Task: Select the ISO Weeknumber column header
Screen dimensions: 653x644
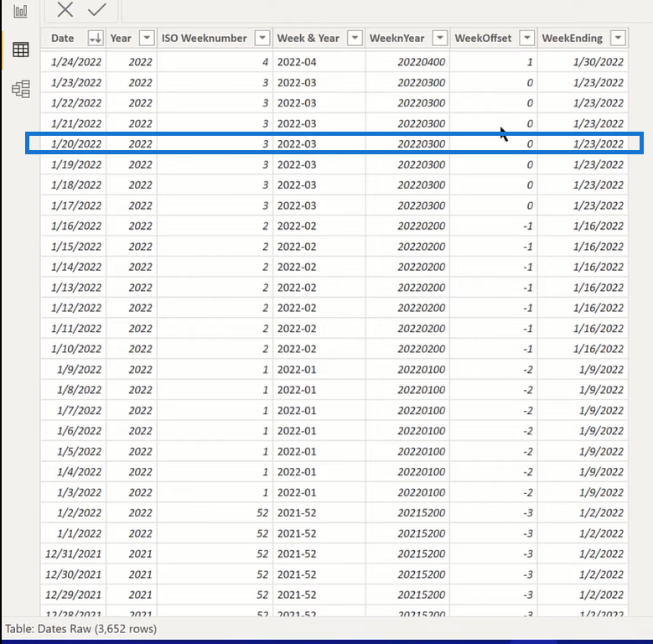Action: coord(204,39)
